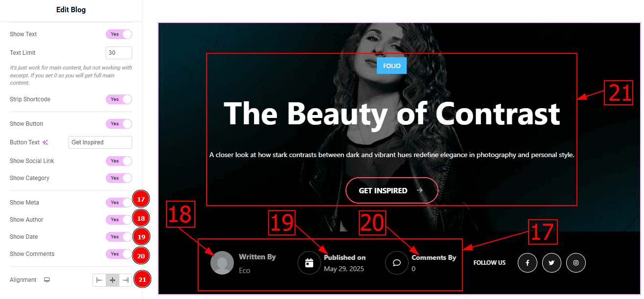Screen dimensions: 644x299
Task: Click the Instagram social icon
Action: pos(576,263)
